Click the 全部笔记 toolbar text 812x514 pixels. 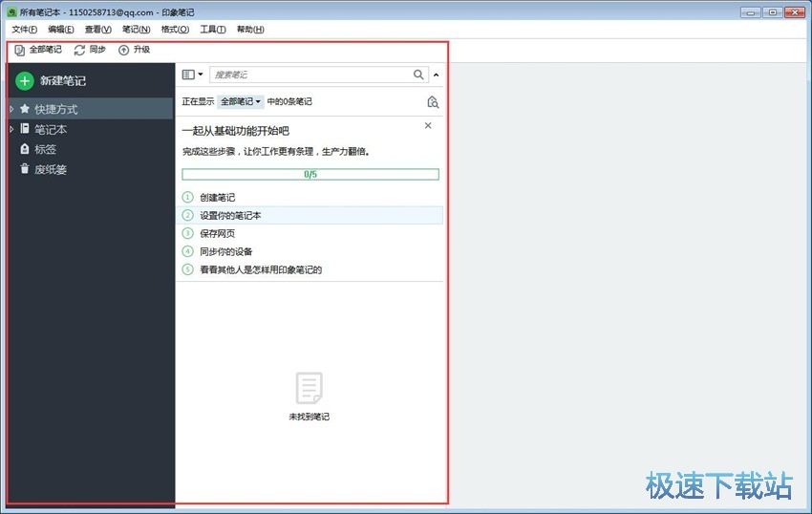[46, 50]
